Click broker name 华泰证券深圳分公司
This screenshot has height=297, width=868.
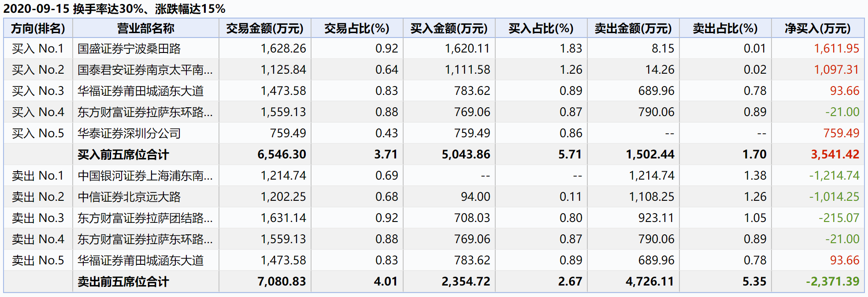[x=129, y=133]
